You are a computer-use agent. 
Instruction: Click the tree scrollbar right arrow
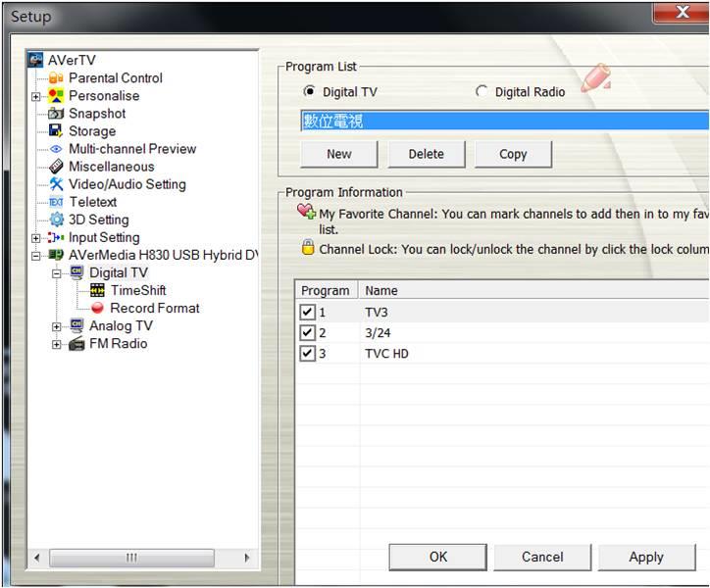coord(247,558)
